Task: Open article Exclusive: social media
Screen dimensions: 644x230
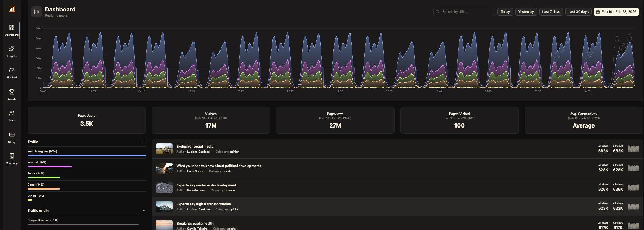Action: [x=195, y=146]
